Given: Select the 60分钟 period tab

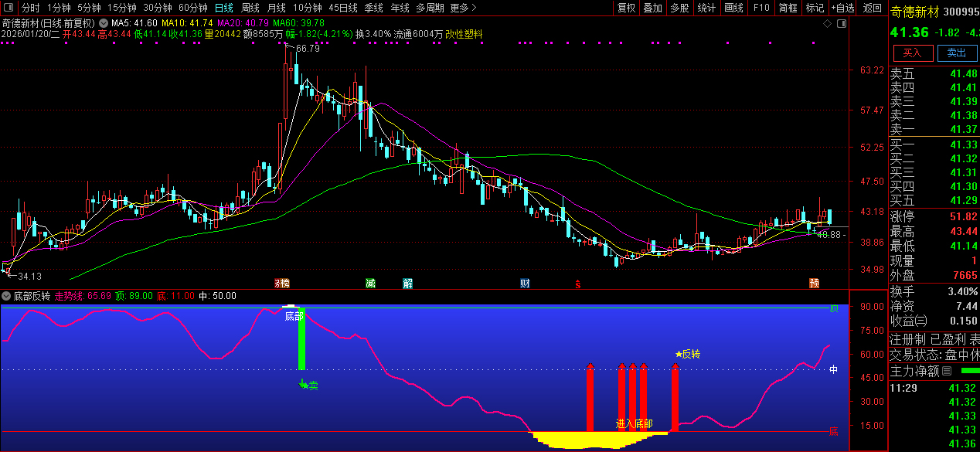Looking at the screenshot, I should pyautogui.click(x=193, y=8).
